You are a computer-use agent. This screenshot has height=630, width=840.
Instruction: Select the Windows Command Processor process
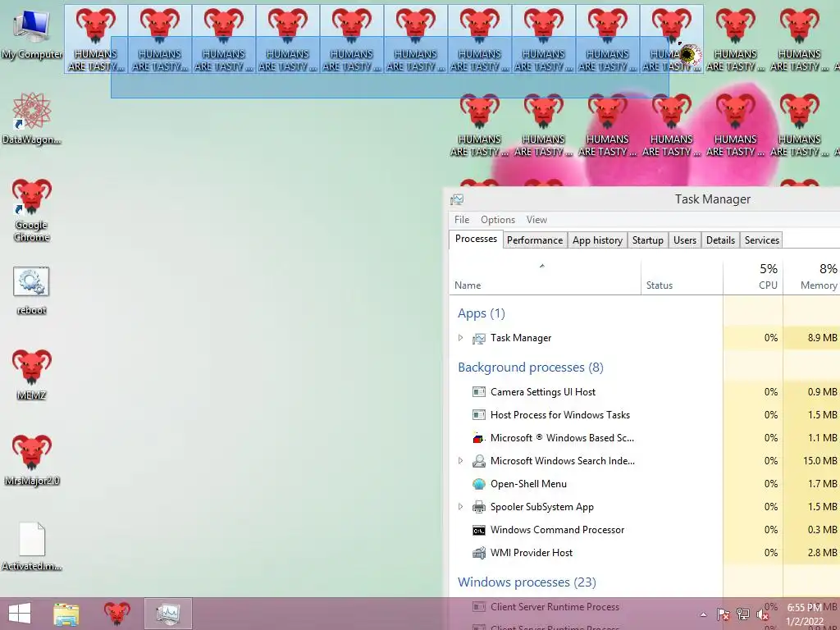click(x=645, y=531)
